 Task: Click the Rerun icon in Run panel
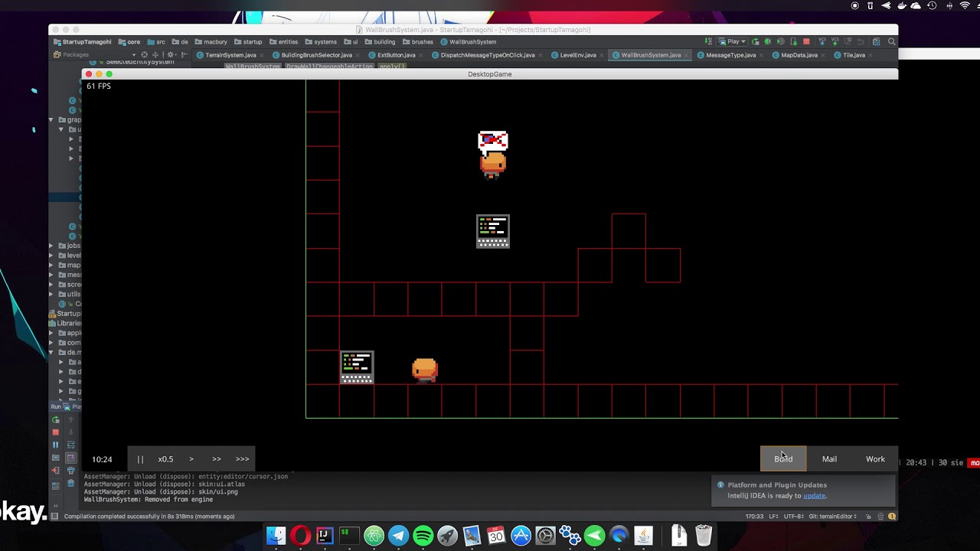tap(55, 420)
